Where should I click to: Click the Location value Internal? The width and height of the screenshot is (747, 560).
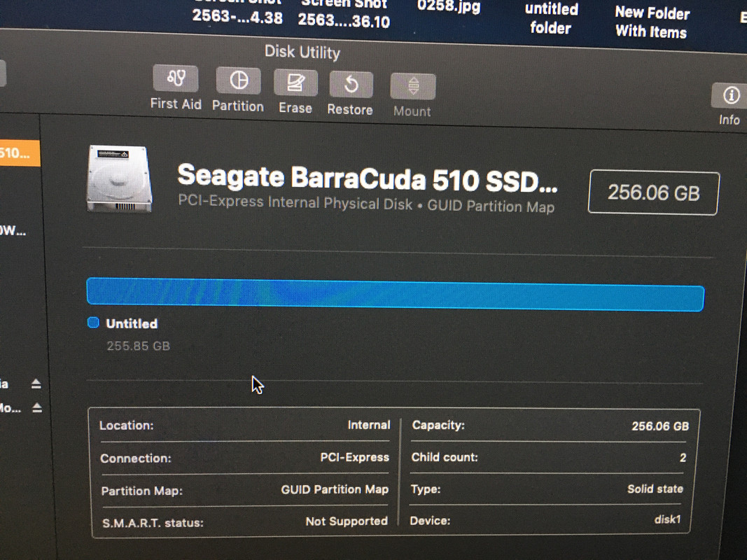369,425
